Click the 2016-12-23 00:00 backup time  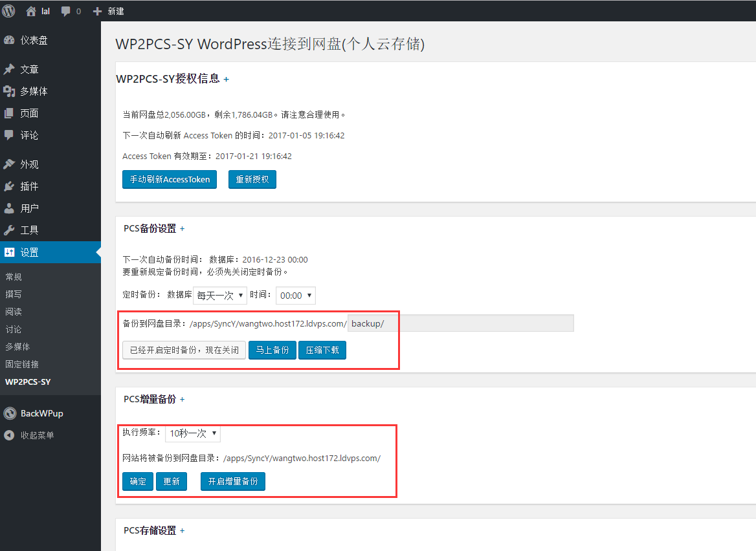275,259
